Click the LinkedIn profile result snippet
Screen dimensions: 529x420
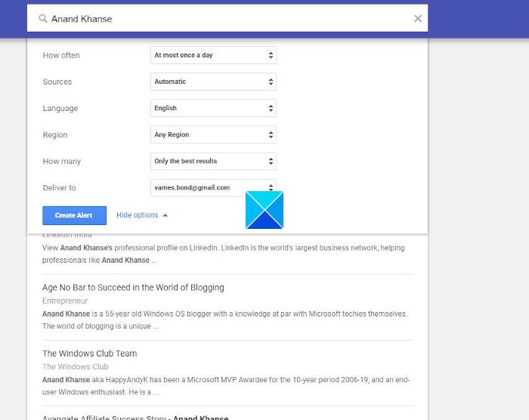click(x=224, y=254)
